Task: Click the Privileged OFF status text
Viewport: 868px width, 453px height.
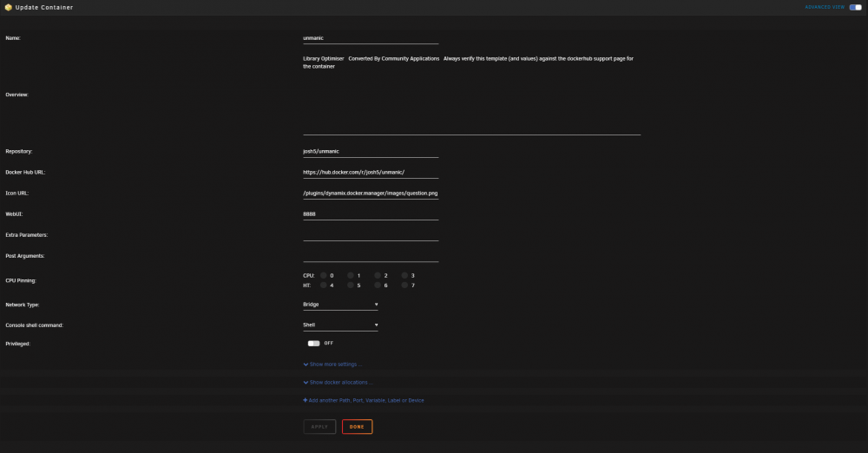Action: click(329, 344)
